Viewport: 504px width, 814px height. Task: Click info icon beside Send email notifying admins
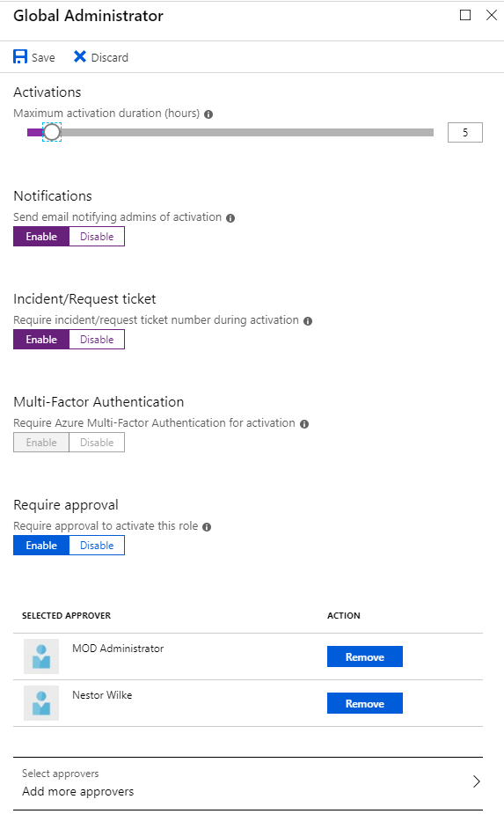(230, 218)
